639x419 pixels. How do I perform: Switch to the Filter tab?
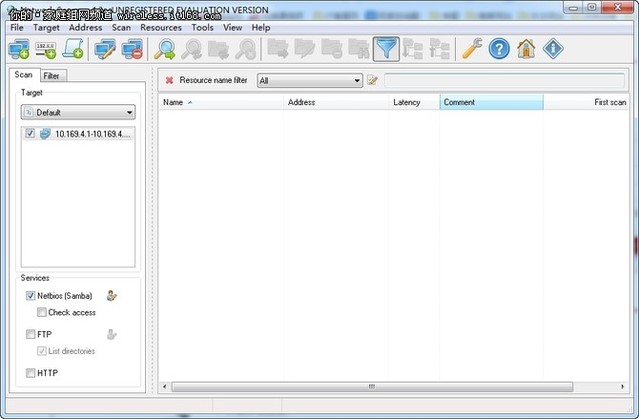point(50,75)
